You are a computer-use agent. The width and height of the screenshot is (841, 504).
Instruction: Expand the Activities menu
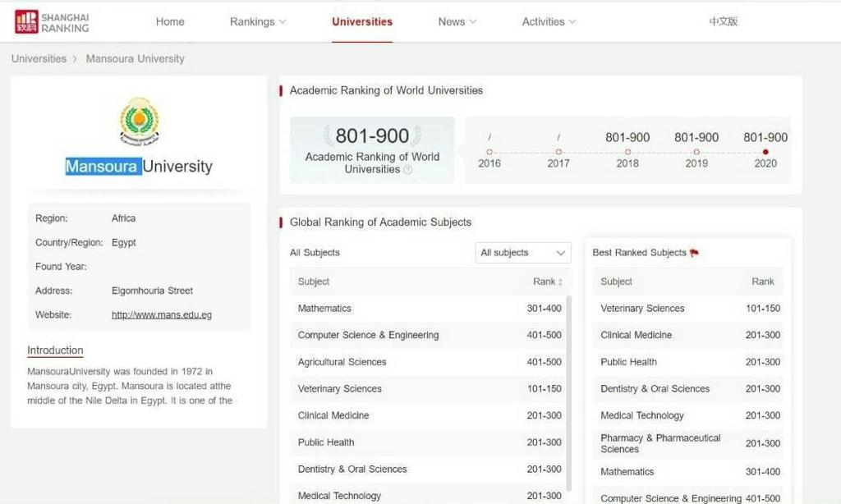click(x=549, y=22)
